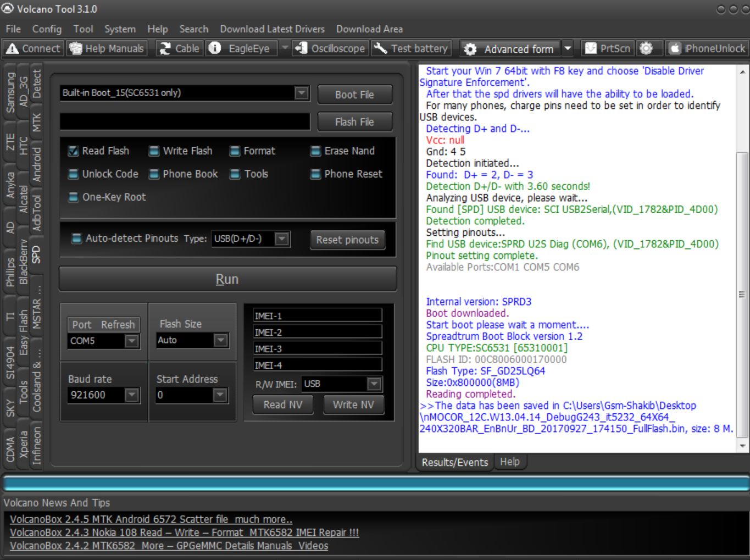Open the pinout Type USB(D+/D-) dropdown

pyautogui.click(x=282, y=239)
